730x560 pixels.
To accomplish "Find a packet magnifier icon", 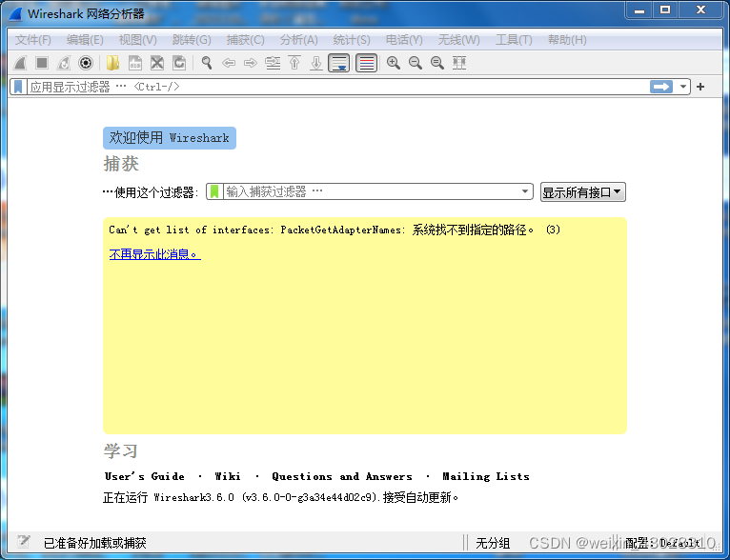I will coord(207,63).
